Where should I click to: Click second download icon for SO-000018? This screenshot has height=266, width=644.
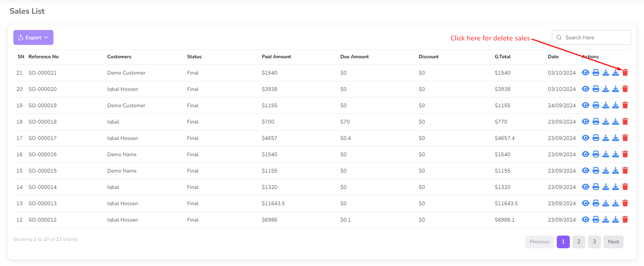pos(615,122)
